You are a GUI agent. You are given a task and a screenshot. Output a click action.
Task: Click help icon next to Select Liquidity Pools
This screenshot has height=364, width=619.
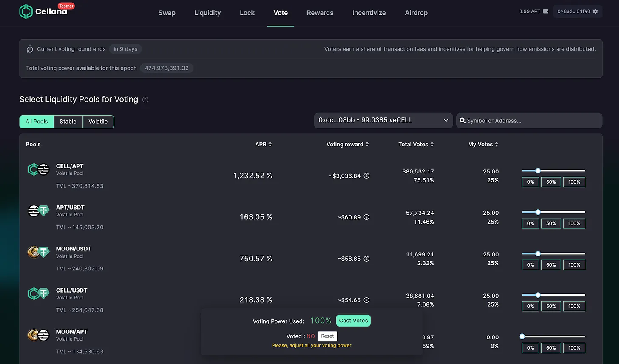pos(145,100)
